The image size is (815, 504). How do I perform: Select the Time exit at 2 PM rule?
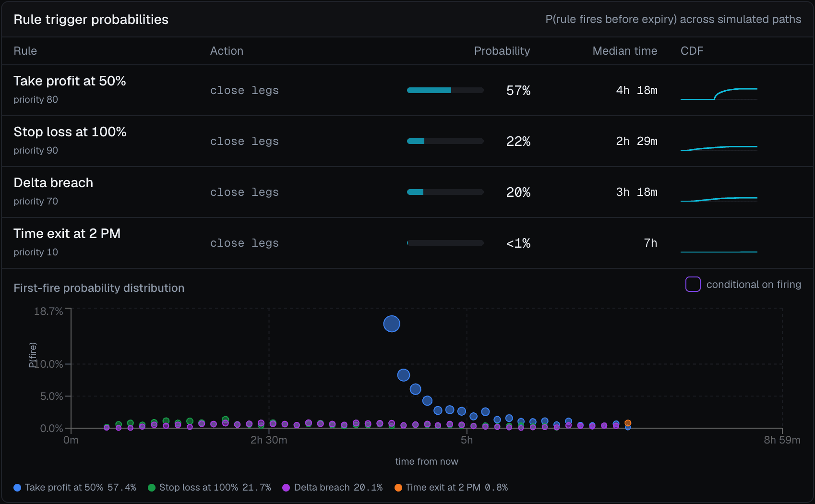click(407, 243)
